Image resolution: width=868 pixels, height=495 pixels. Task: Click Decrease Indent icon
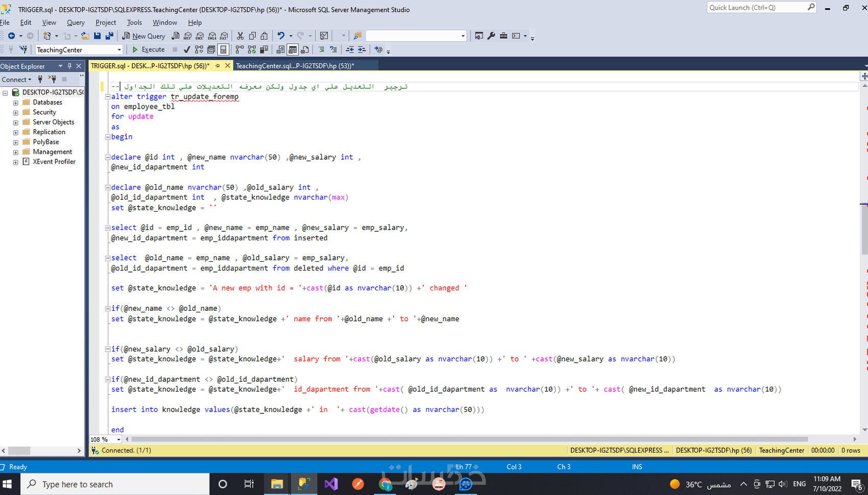click(350, 49)
